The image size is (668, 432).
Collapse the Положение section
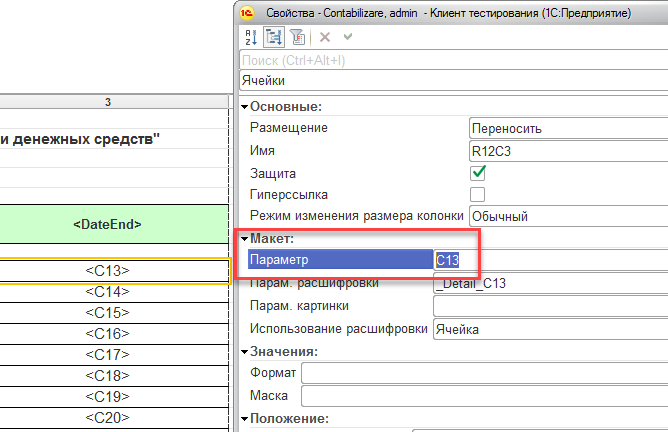244,419
